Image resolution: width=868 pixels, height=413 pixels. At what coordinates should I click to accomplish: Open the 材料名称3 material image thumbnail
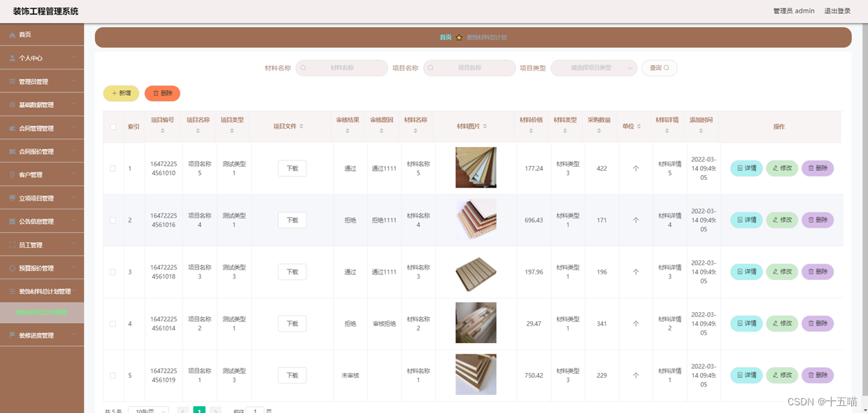pos(476,271)
